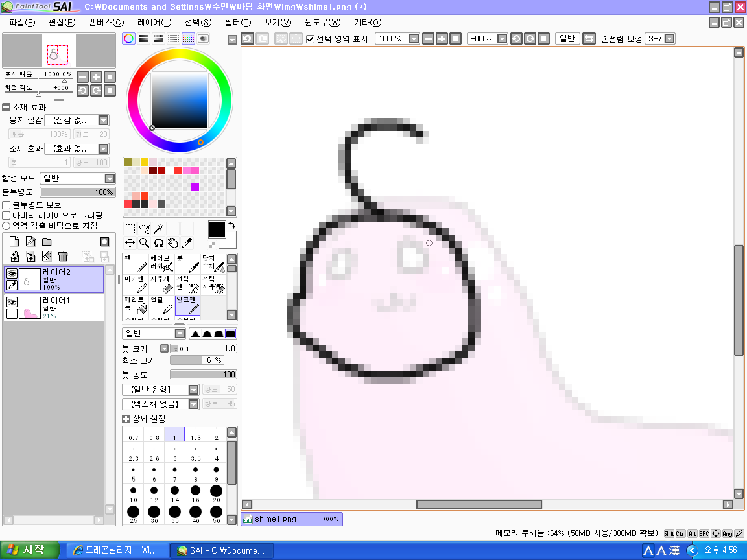
Task: Select the zoom magnifier tool
Action: 145,243
